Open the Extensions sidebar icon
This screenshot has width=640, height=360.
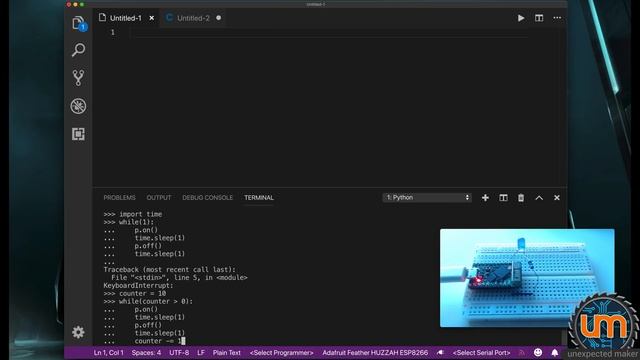pos(78,134)
